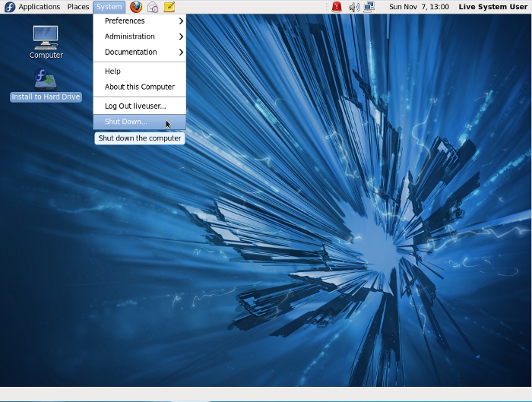Click the red alert notification icon
532x402 pixels.
point(337,7)
